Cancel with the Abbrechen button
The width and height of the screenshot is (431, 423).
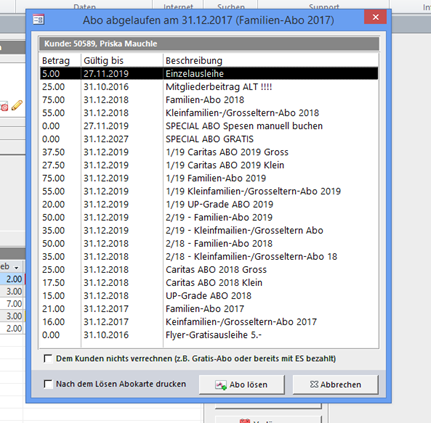pos(336,385)
